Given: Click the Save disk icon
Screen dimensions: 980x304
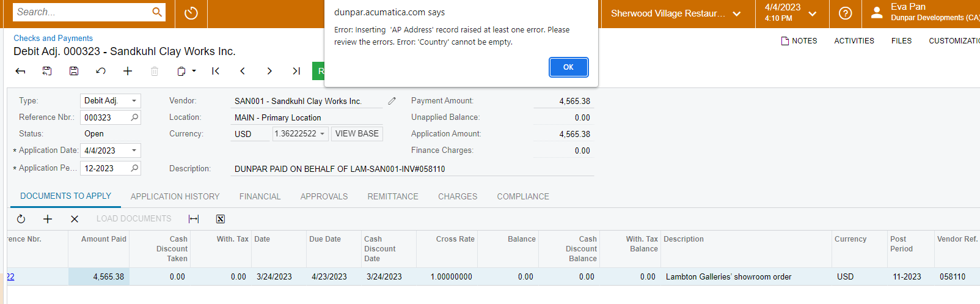Looking at the screenshot, I should (x=74, y=71).
